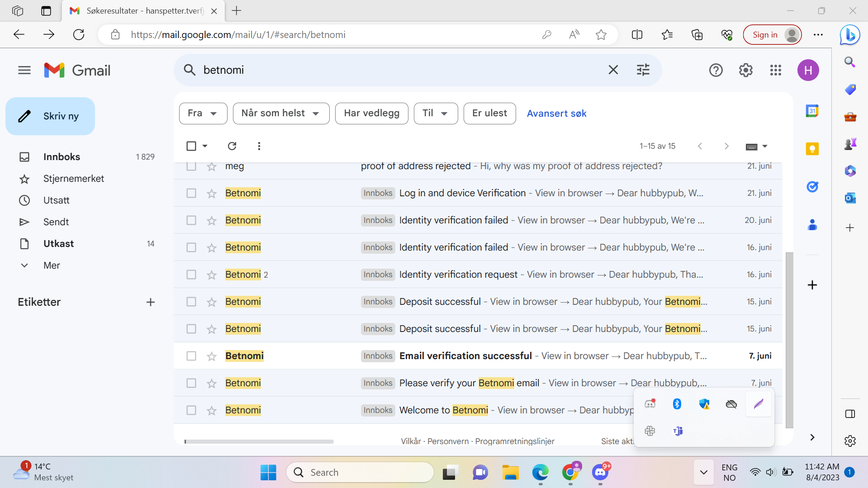Tick the select-all checkbox in the toolbar
The image size is (868, 488).
(191, 146)
